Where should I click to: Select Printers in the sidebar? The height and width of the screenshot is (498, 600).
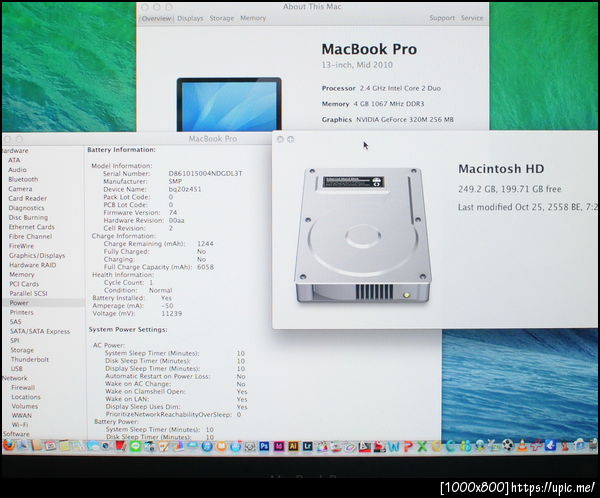click(x=21, y=312)
